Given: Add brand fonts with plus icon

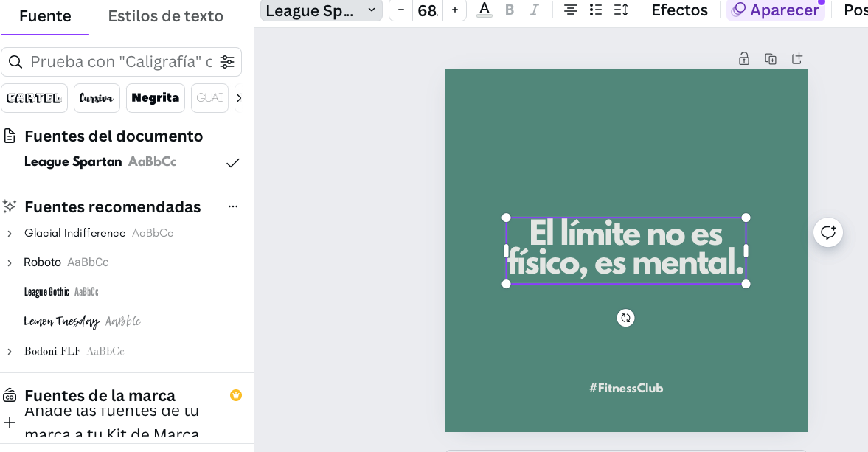Looking at the screenshot, I should [x=10, y=423].
